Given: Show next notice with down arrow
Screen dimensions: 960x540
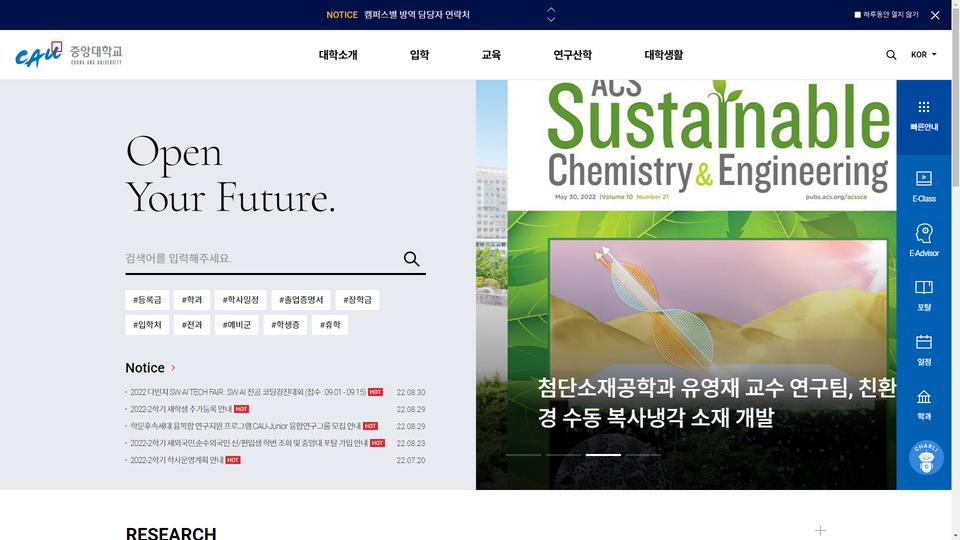Looking at the screenshot, I should 551,20.
